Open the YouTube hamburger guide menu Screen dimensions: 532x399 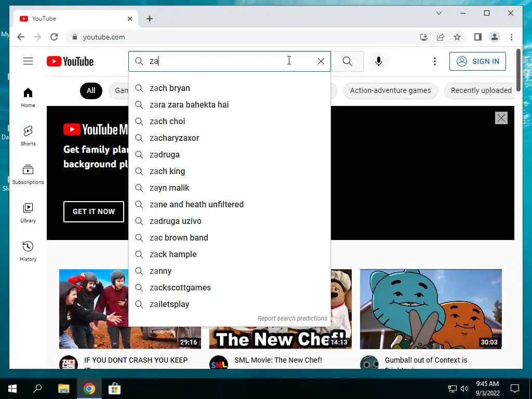28,61
